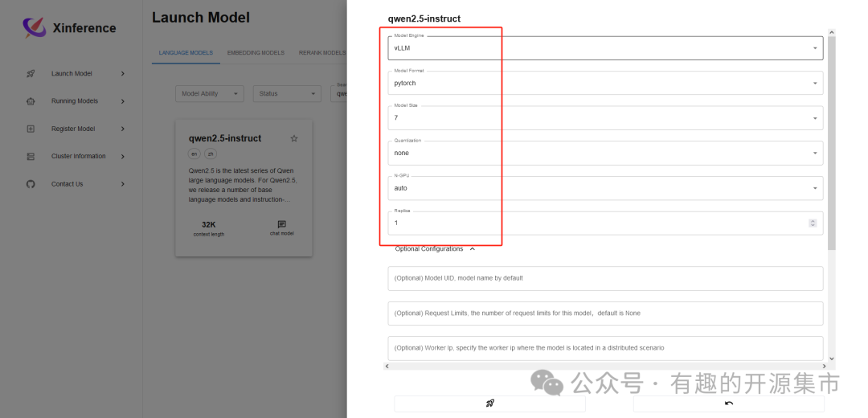Click the optional Request Limits field
Screen dimensions: 868x418
click(605, 313)
